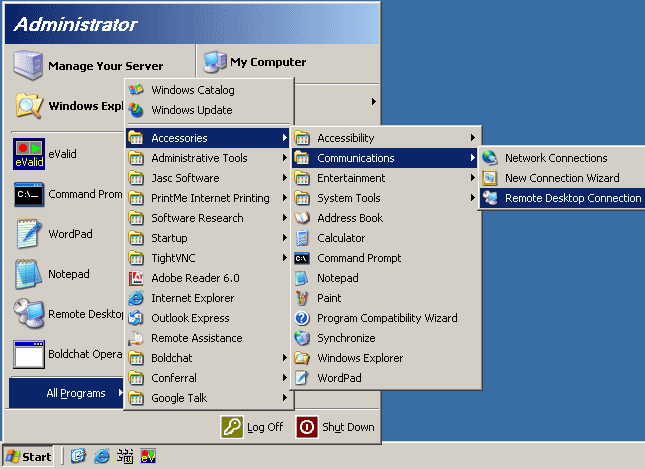Expand the System Tools submenu arrow

(x=473, y=198)
